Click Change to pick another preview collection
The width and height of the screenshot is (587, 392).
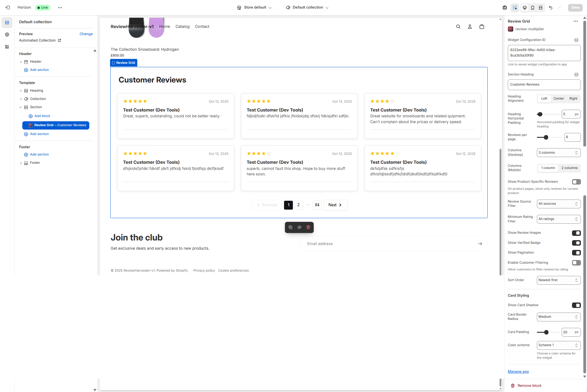[86, 34]
